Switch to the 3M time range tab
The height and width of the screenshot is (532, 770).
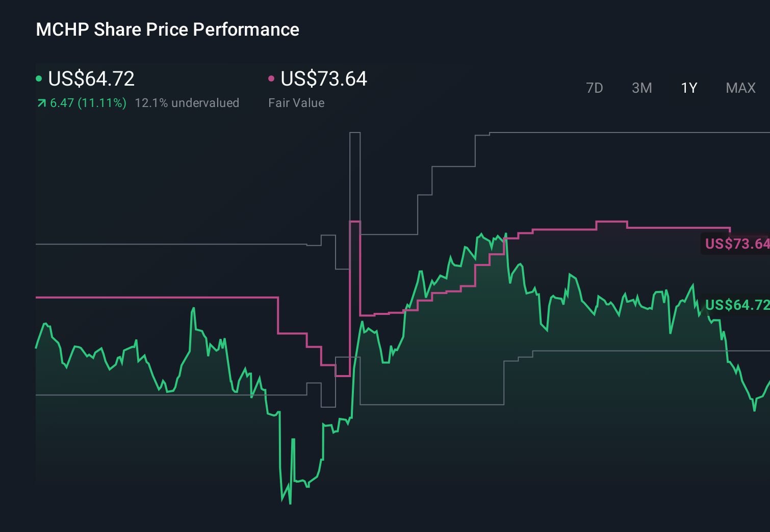pos(641,88)
